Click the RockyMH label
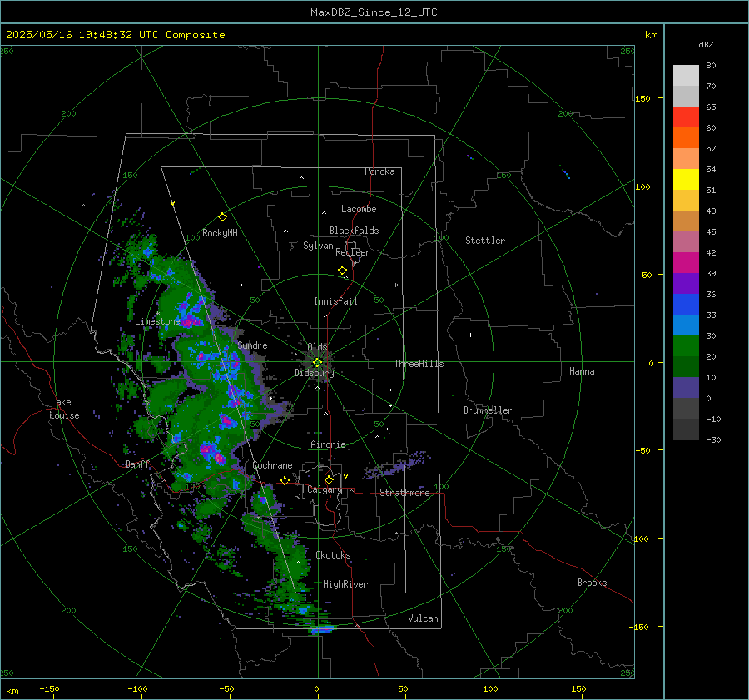Screen dimensions: 749x700 [220, 233]
